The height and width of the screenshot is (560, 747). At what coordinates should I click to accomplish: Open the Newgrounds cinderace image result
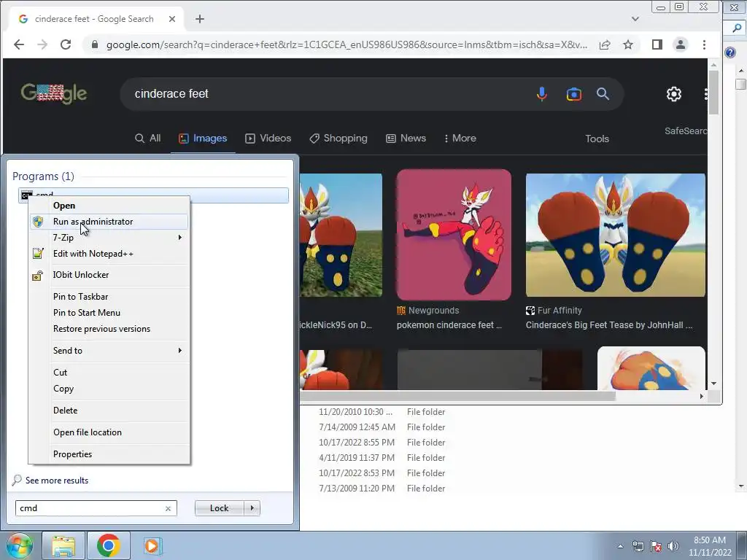[x=454, y=234]
